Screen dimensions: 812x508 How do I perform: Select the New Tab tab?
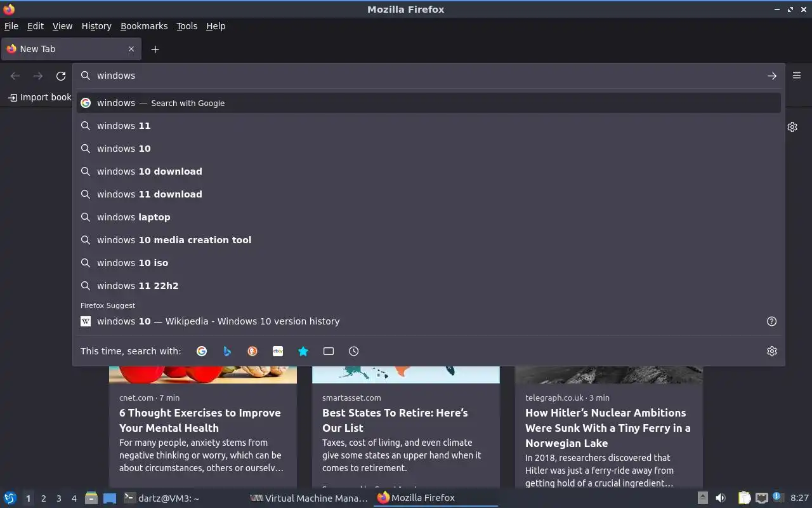(x=70, y=49)
